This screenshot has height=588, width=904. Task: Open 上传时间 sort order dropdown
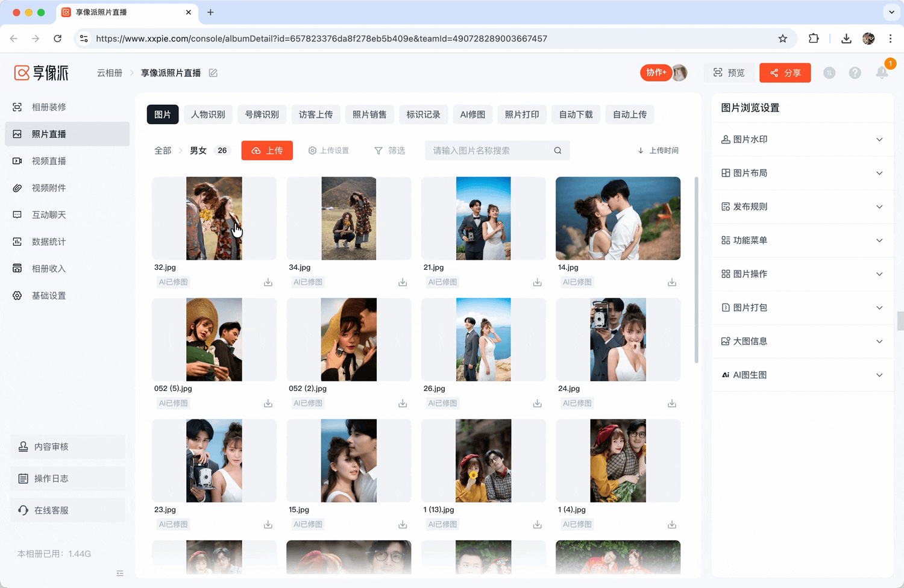(658, 151)
